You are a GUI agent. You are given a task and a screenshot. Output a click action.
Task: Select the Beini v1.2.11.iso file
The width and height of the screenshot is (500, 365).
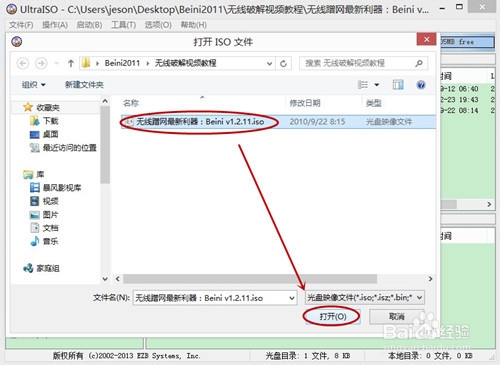(200, 122)
